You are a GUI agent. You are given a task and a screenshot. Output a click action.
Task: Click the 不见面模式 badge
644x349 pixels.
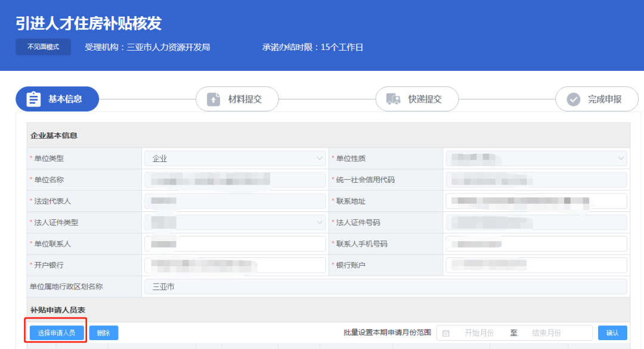[x=42, y=46]
